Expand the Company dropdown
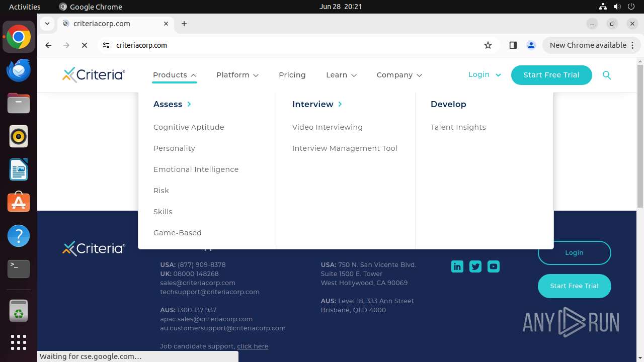The height and width of the screenshot is (362, 644). tap(399, 75)
